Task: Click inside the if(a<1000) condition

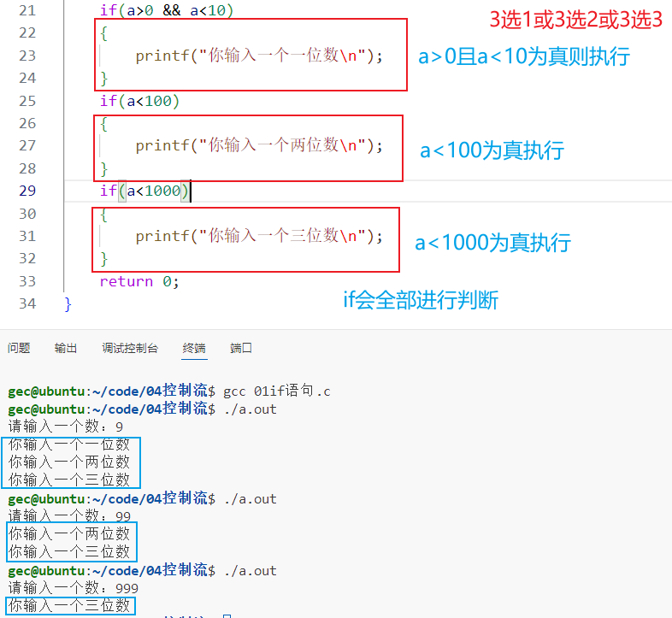Action: (x=154, y=191)
